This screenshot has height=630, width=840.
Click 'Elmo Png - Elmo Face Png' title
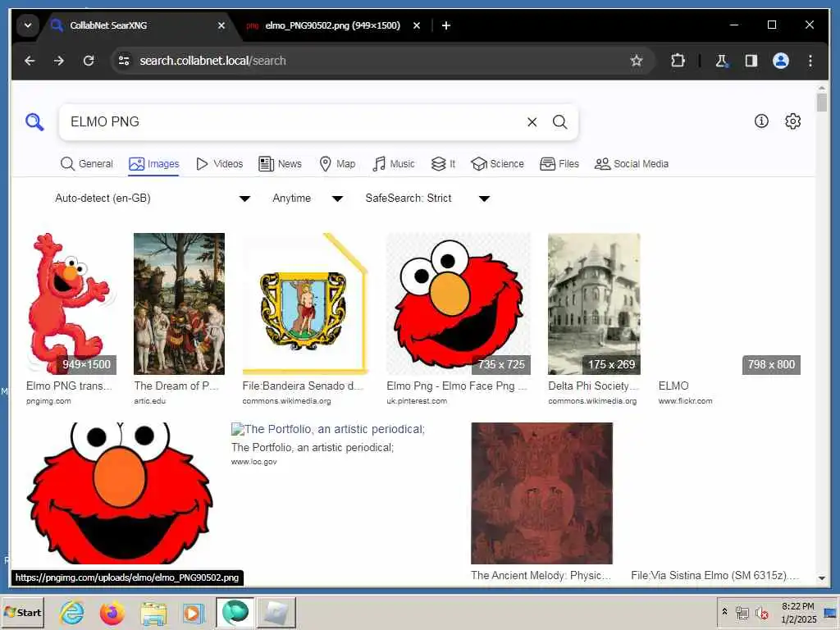(457, 386)
